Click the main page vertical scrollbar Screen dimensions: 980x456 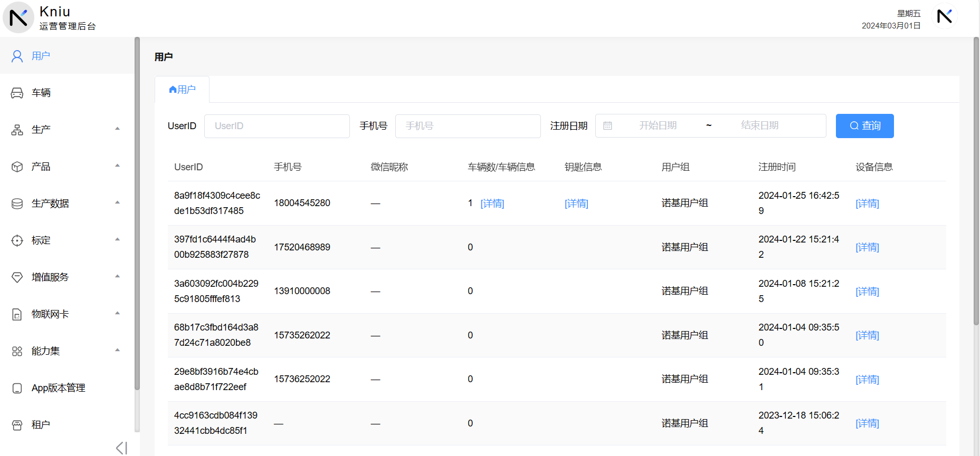click(976, 181)
